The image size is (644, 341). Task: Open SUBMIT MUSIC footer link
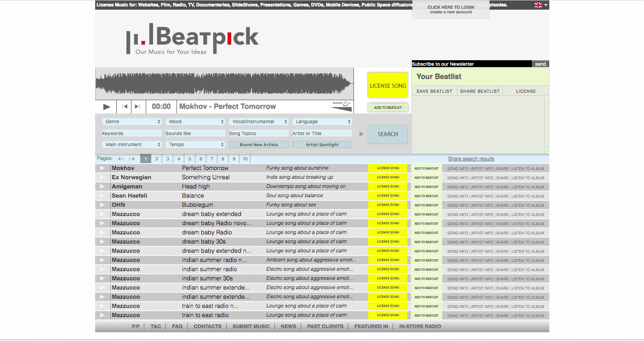coord(251,326)
